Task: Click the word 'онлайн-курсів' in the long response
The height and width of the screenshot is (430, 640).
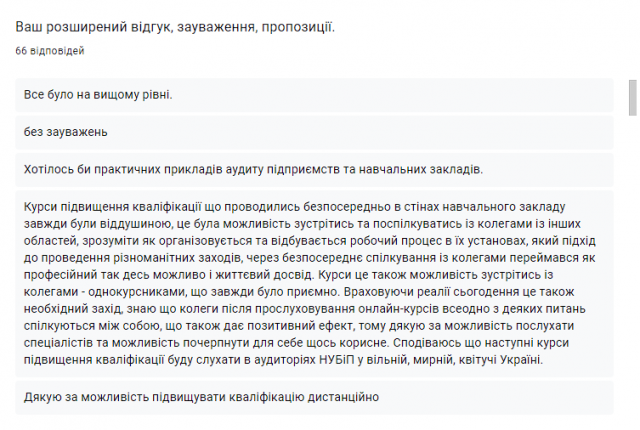Action: click(398, 309)
